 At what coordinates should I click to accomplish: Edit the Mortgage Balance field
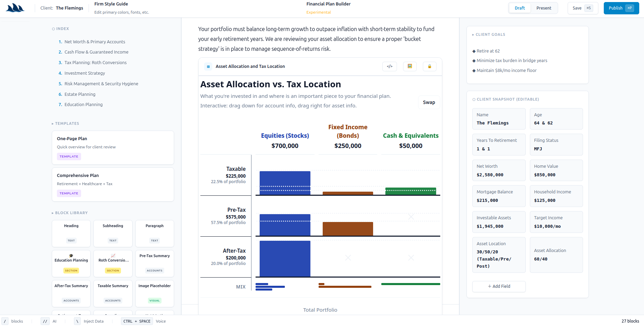click(499, 196)
